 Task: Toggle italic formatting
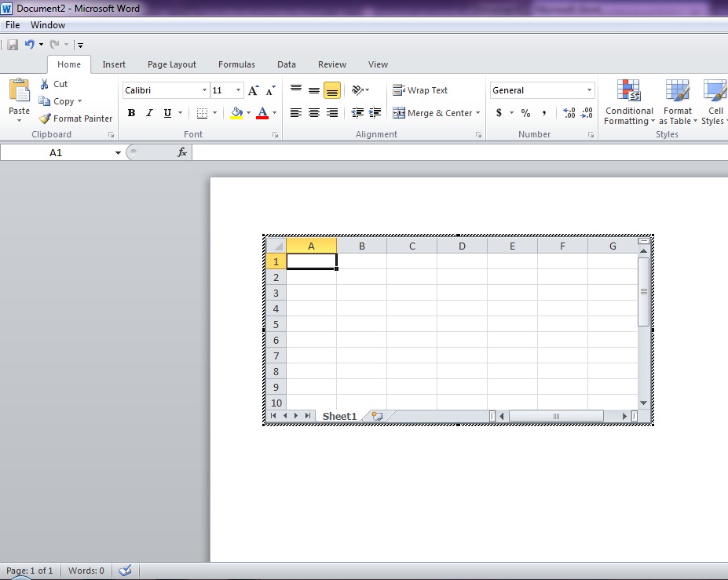(148, 112)
